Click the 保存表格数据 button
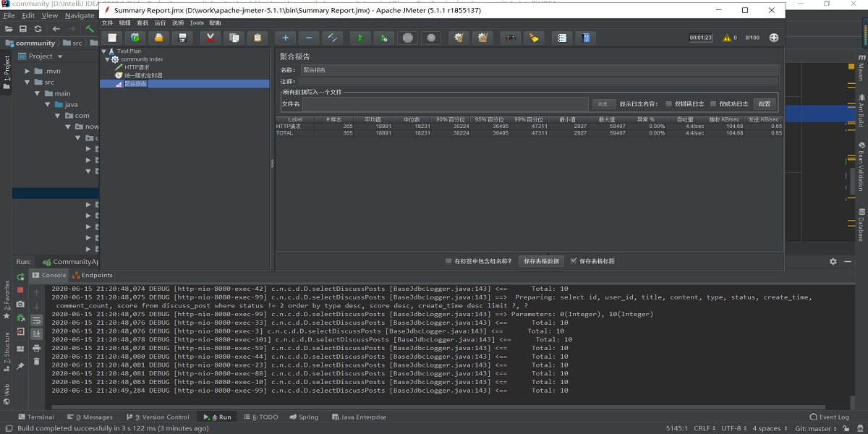 click(542, 261)
